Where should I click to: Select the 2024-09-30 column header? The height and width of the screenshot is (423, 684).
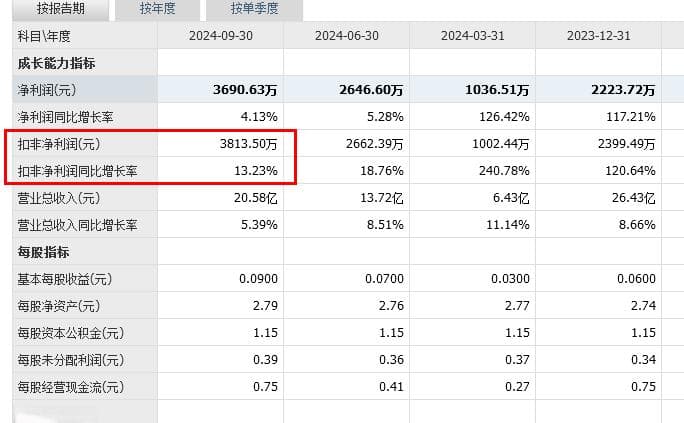point(221,36)
